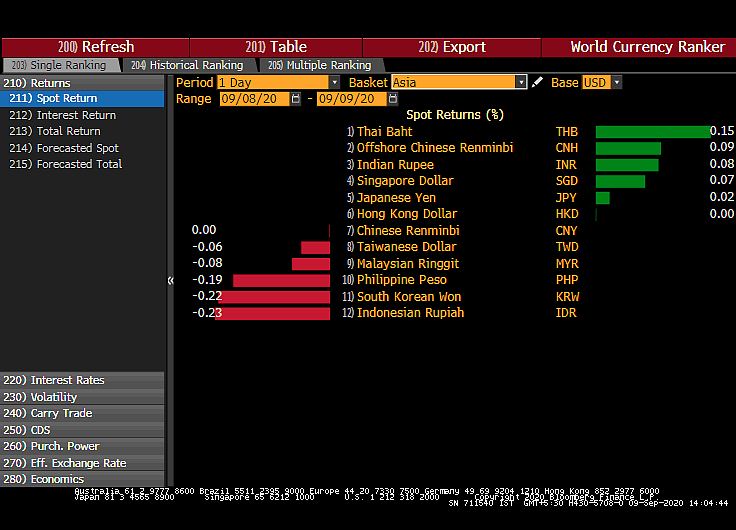Expand the 210) Returns section

tap(82, 83)
